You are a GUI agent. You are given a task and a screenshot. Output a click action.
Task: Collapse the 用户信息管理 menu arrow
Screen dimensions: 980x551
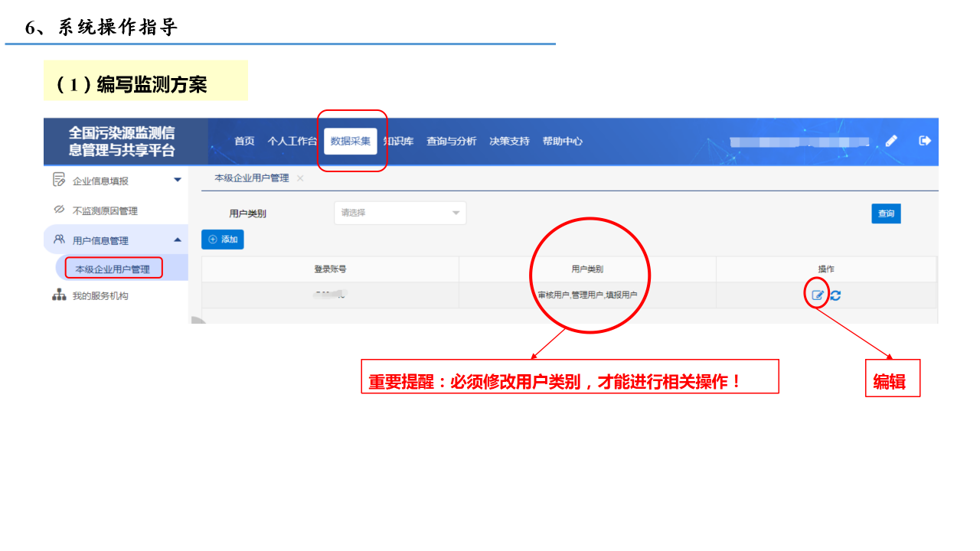pos(178,240)
